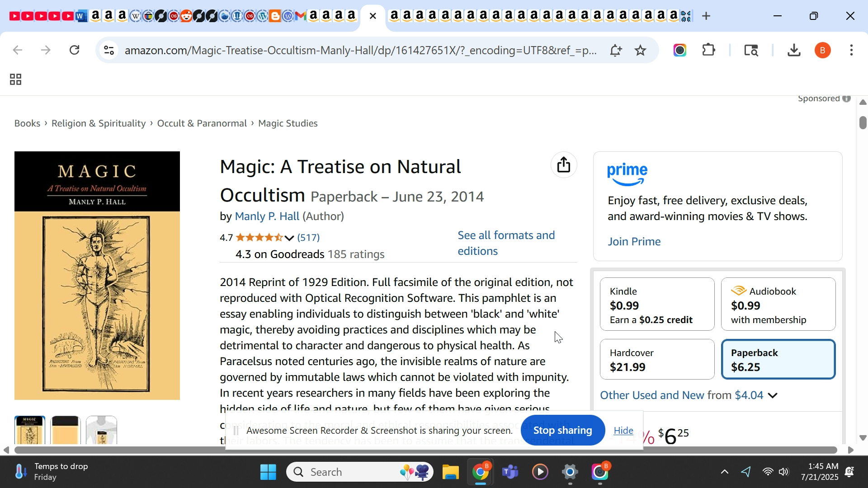This screenshot has height=488, width=868.
Task: Open the 517 reviews link
Action: click(309, 238)
